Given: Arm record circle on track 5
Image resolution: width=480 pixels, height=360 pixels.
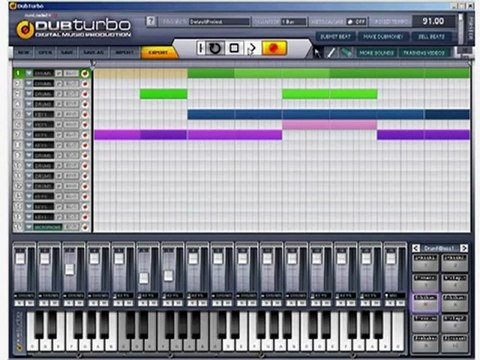Looking at the screenshot, I should 85,115.
